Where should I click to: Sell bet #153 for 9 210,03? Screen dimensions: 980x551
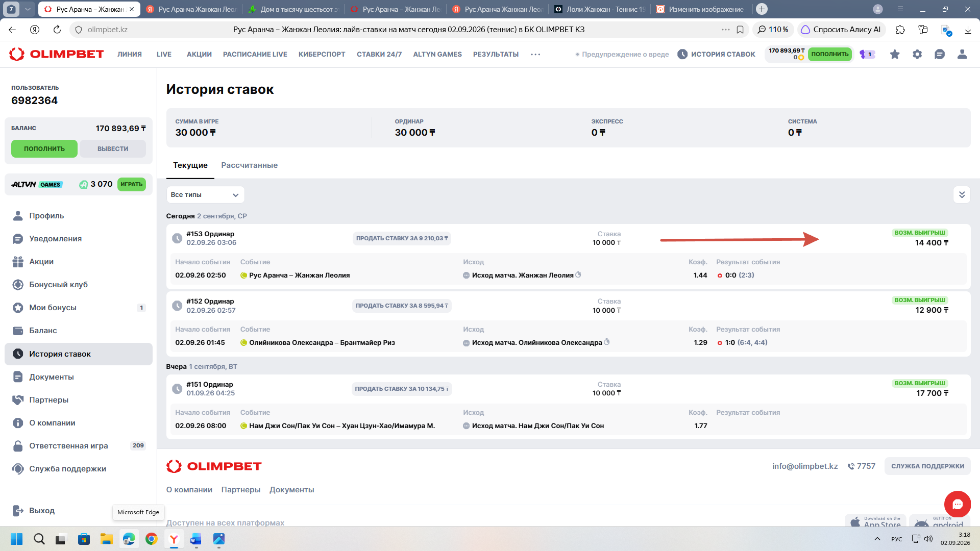[x=402, y=238]
